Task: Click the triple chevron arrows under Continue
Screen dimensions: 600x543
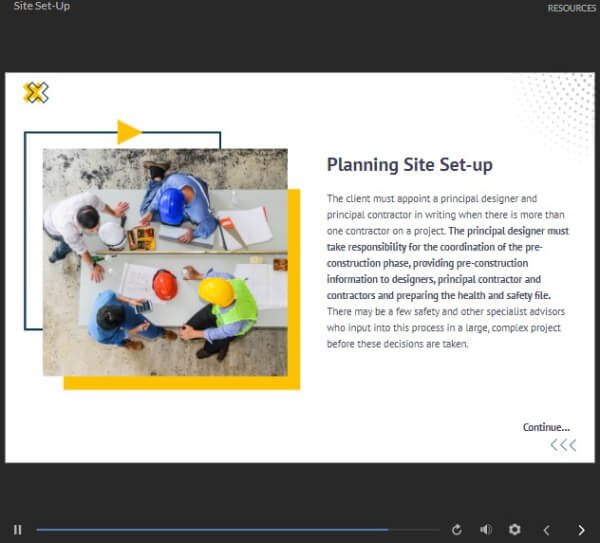Action: pos(563,445)
